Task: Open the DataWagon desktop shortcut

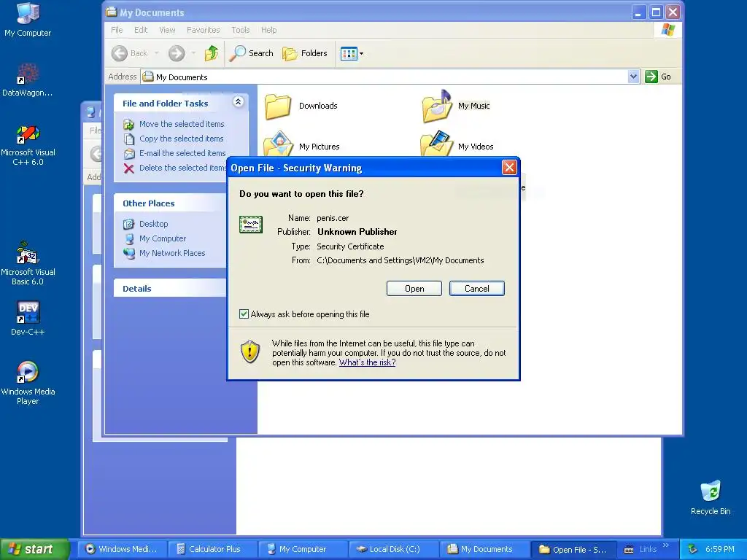Action: [x=28, y=79]
